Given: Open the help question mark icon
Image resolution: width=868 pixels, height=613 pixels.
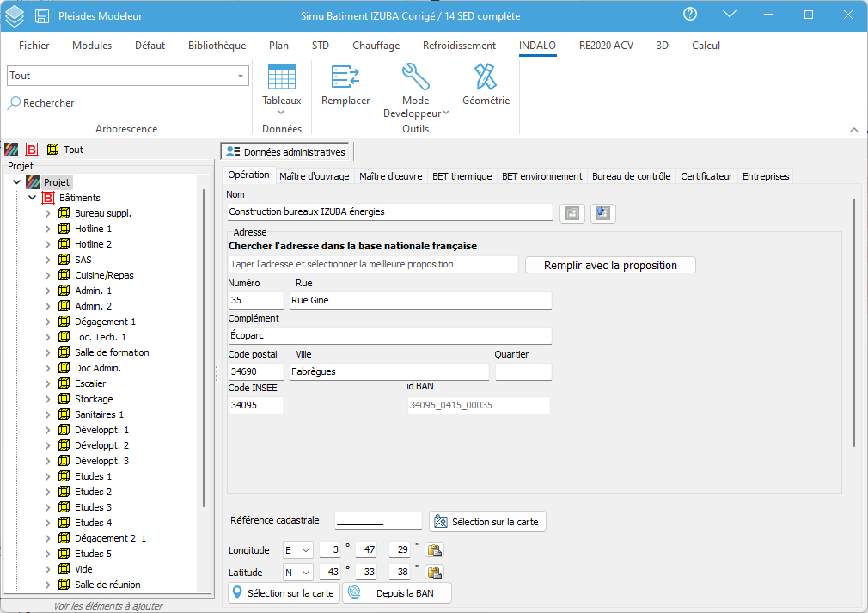Looking at the screenshot, I should (690, 15).
